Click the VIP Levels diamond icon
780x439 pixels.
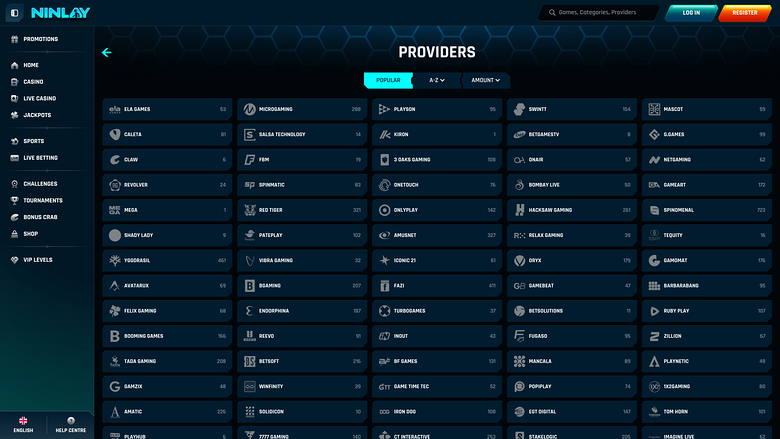[14, 260]
